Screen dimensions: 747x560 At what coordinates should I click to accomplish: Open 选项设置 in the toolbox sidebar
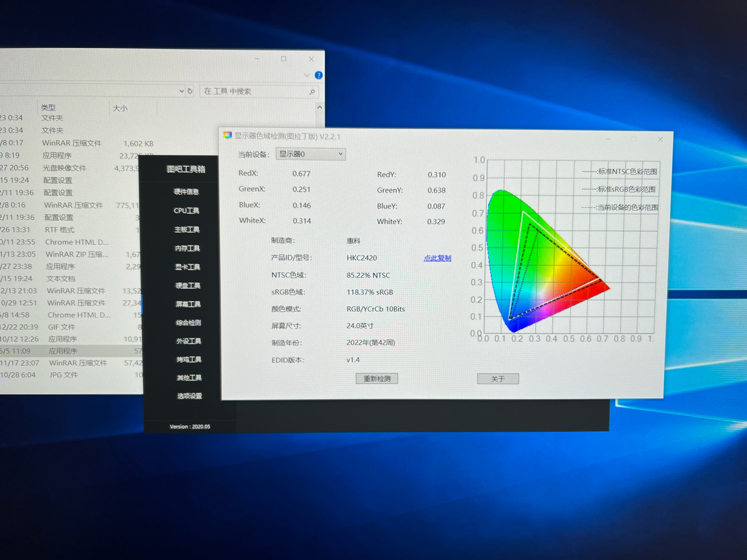[189, 396]
